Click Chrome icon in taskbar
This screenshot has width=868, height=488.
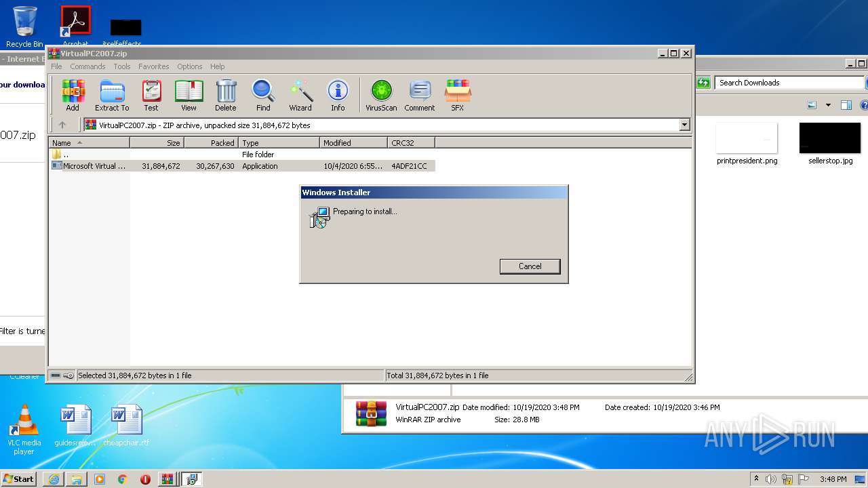[x=122, y=479]
